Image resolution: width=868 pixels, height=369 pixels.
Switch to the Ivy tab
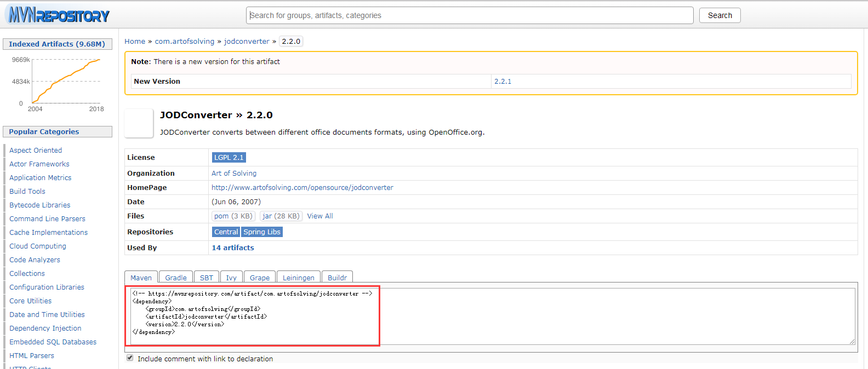(x=231, y=277)
